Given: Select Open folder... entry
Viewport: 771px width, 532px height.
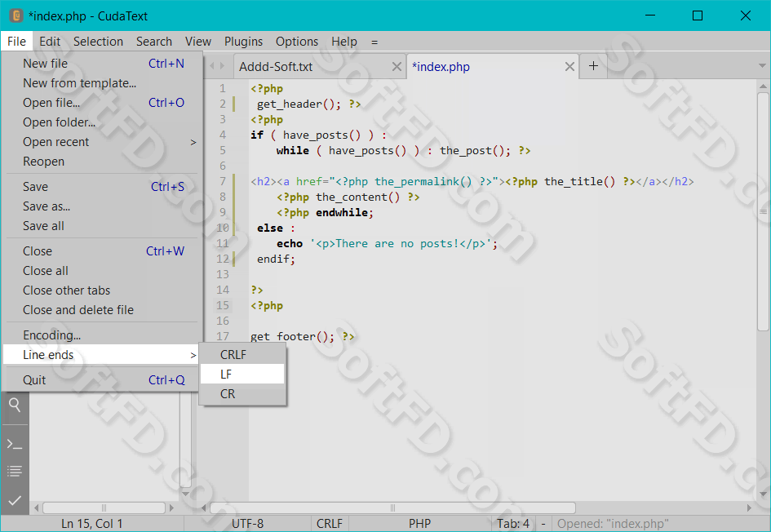Looking at the screenshot, I should tap(102, 122).
